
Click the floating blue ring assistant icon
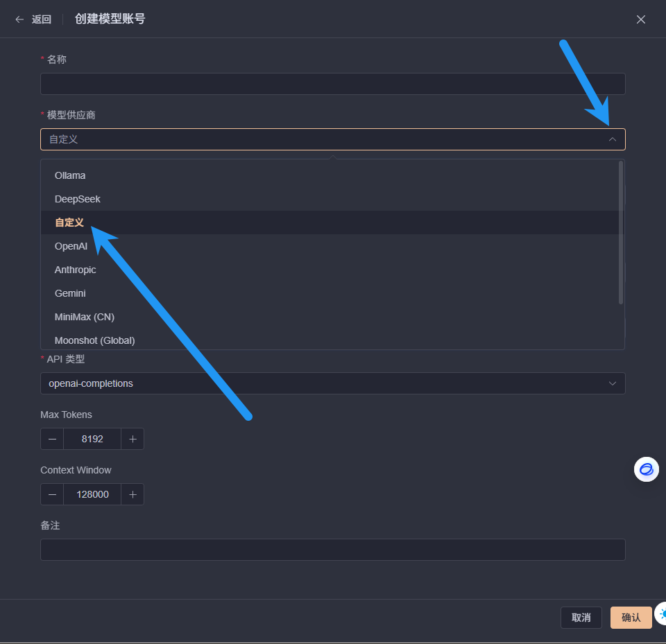646,469
